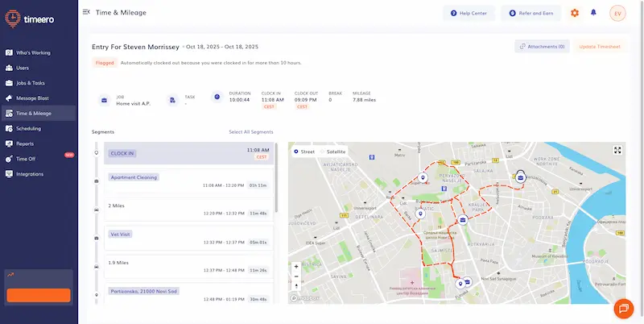Open the Message Blast page
Viewport: 644px width, 324px height.
39,98
